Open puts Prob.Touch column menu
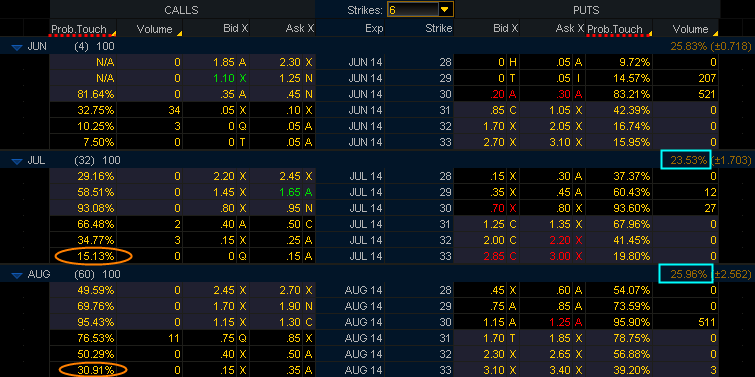This screenshot has height=377, width=755. click(649, 34)
